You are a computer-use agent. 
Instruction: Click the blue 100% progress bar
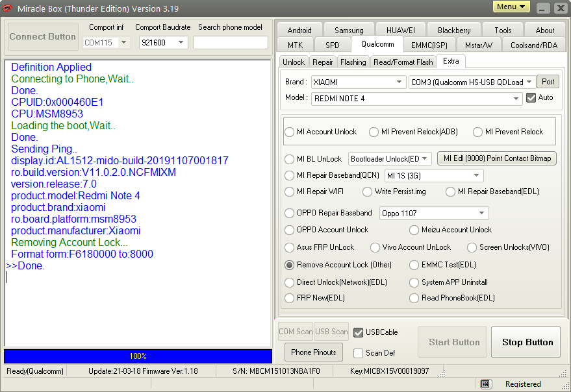click(138, 356)
